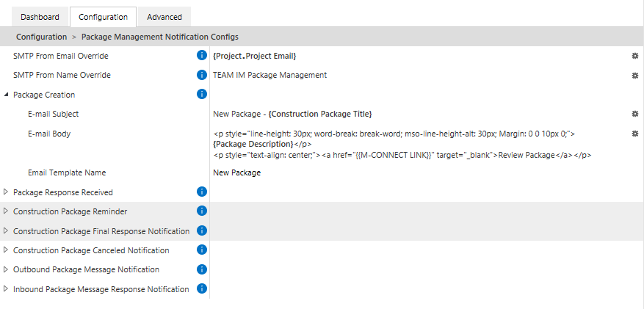Click the E-mail Subject value field
644x309 pixels.
(x=292, y=114)
